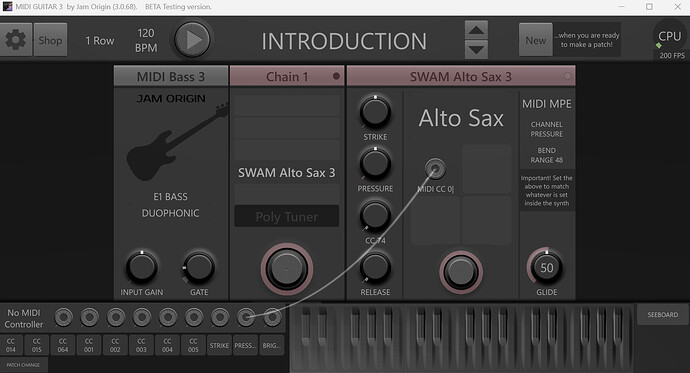Click the CC 015 controller label
The height and width of the screenshot is (373, 690).
pos(37,345)
